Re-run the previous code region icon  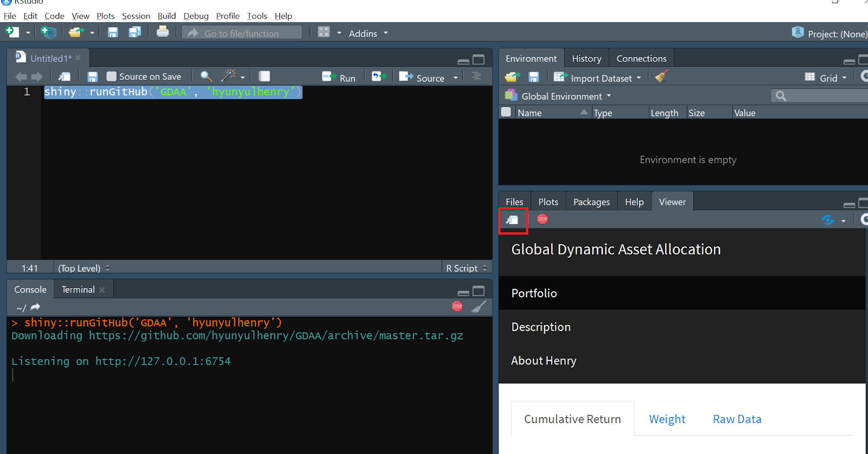click(379, 76)
